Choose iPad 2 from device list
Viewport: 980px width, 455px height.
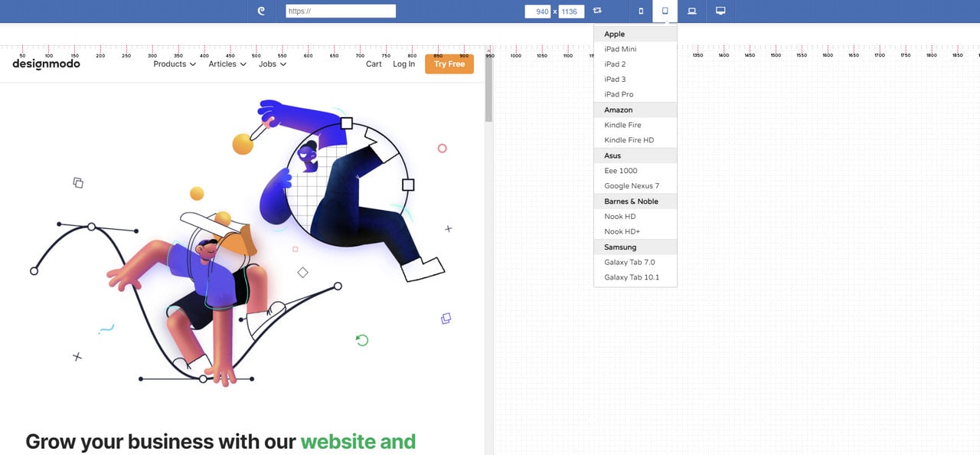tap(635, 64)
